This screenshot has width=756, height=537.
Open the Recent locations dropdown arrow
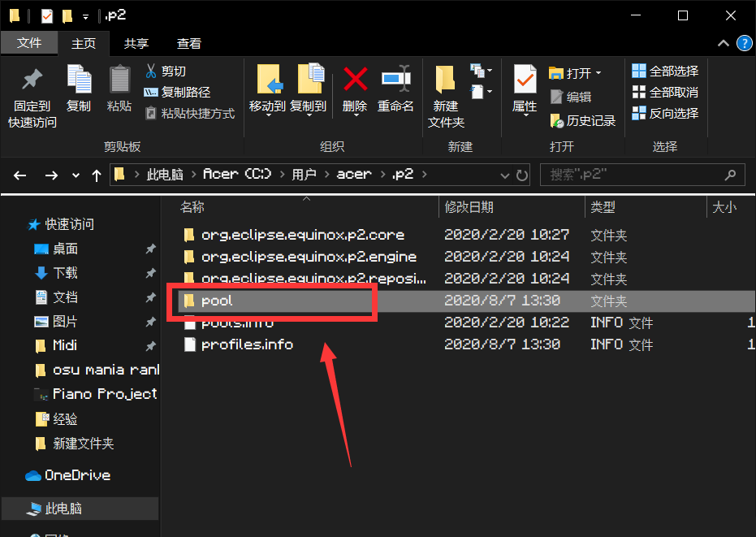pos(76,175)
